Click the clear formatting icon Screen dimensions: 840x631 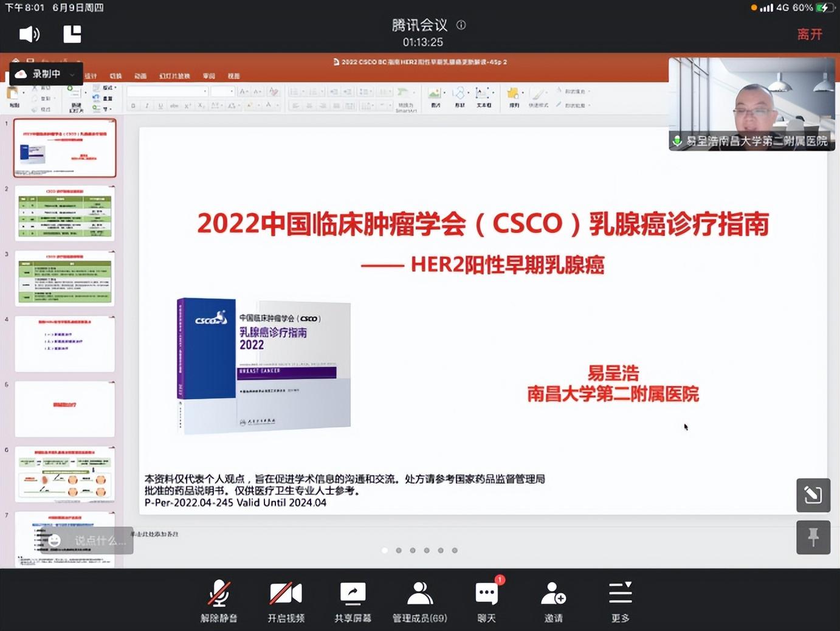pyautogui.click(x=274, y=91)
